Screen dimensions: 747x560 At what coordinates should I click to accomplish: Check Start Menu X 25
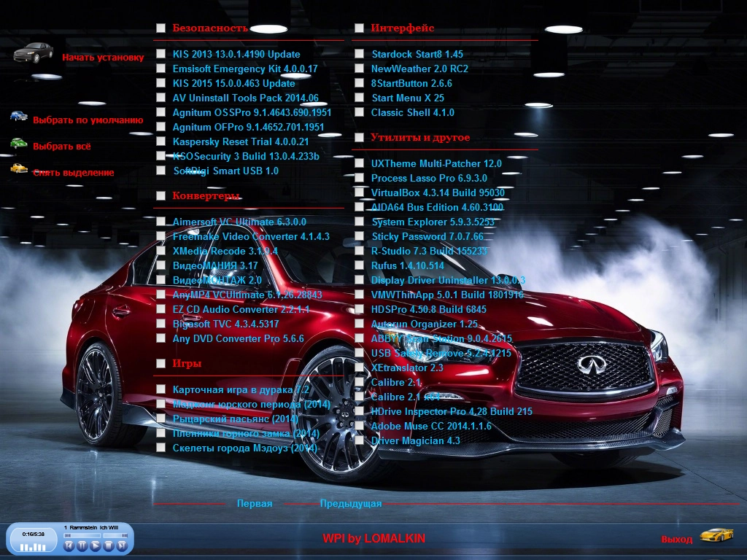tap(359, 98)
